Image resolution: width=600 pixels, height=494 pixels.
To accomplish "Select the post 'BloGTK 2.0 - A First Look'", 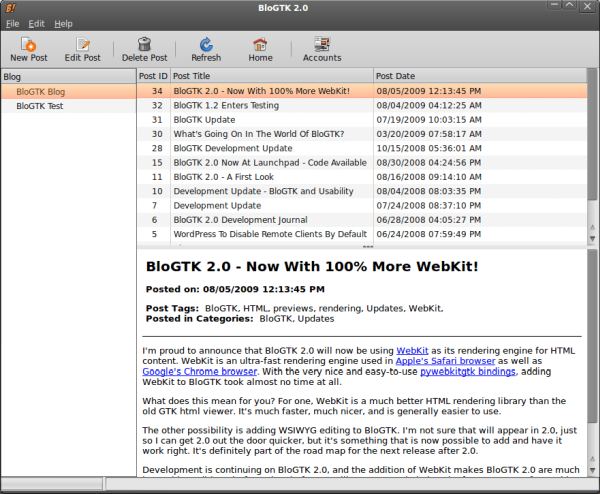I will coord(362,177).
